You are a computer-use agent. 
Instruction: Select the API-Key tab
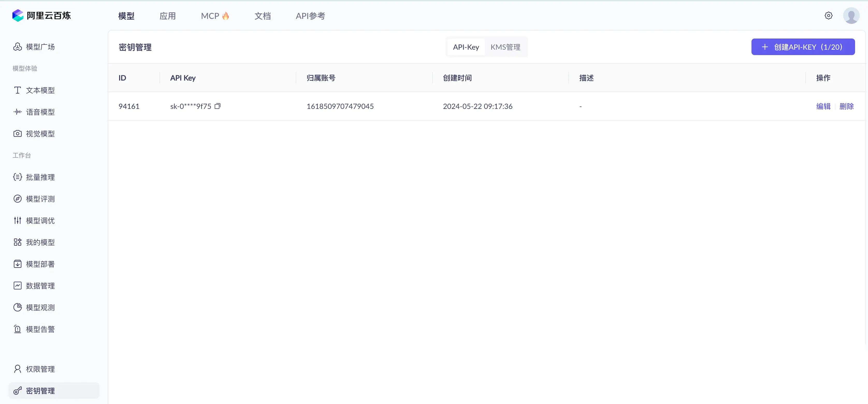point(466,47)
